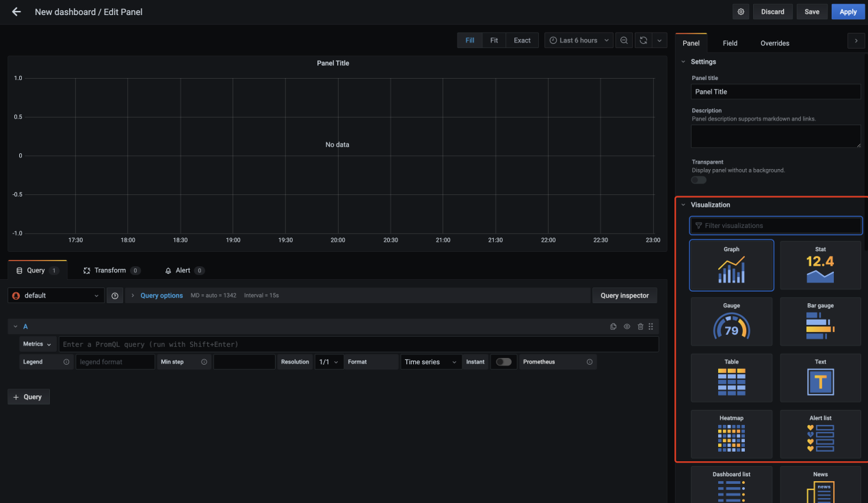Image resolution: width=868 pixels, height=503 pixels.
Task: Expand the Query options section
Action: click(161, 296)
